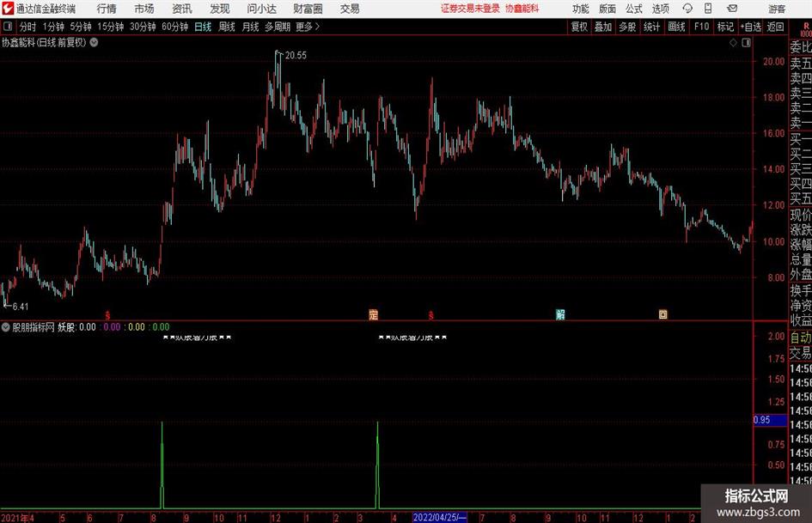Click the 叠加 overlay button
Image resolution: width=812 pixels, height=523 pixels.
click(603, 27)
